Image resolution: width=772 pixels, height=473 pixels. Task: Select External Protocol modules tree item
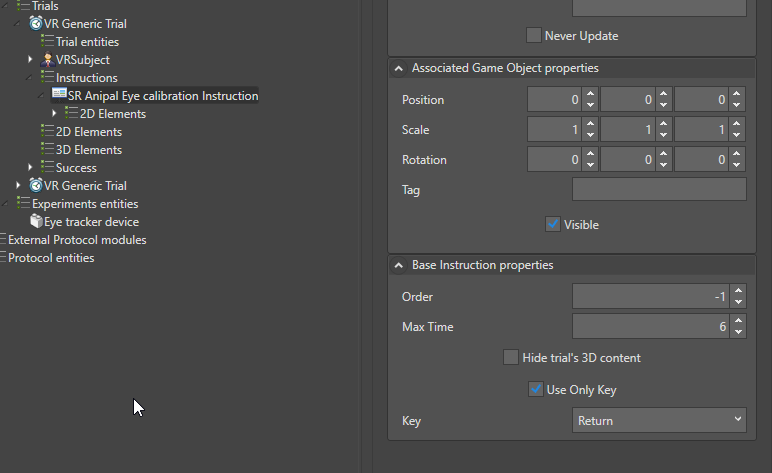click(x=77, y=240)
